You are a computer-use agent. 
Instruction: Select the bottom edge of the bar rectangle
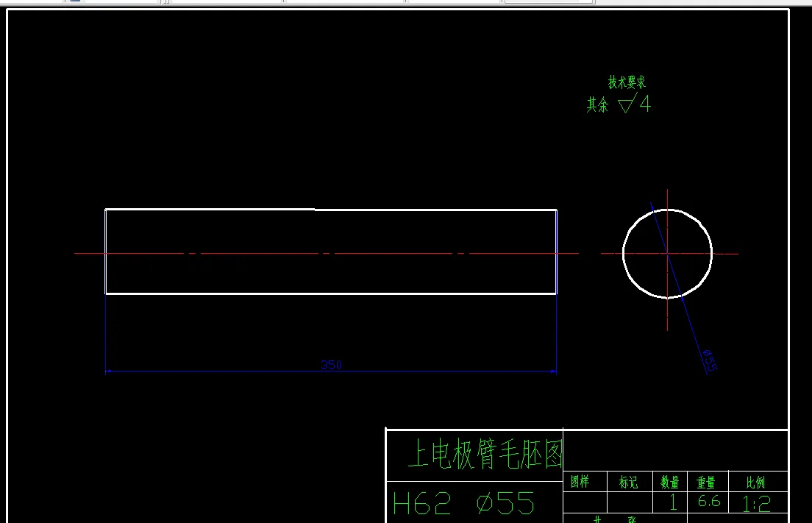pos(331,293)
